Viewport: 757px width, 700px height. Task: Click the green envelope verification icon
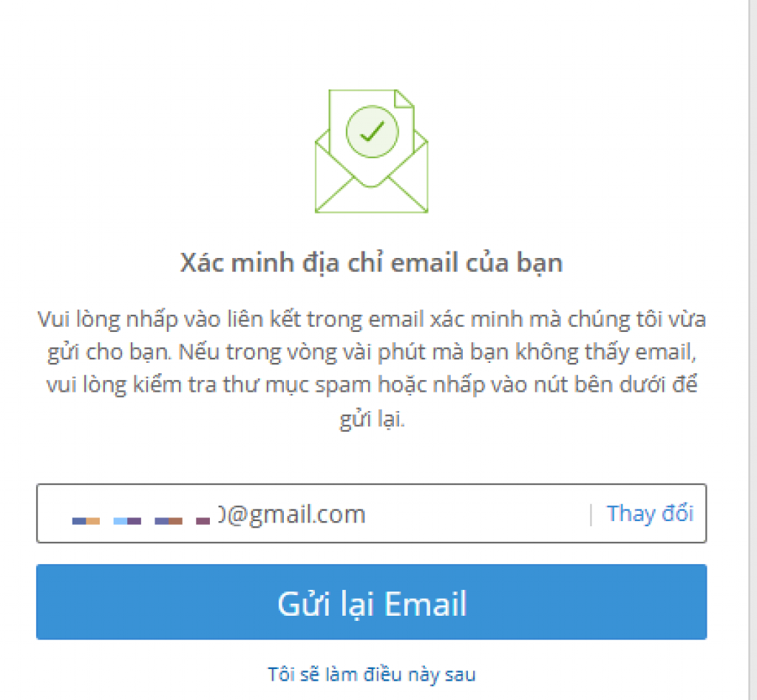[371, 151]
